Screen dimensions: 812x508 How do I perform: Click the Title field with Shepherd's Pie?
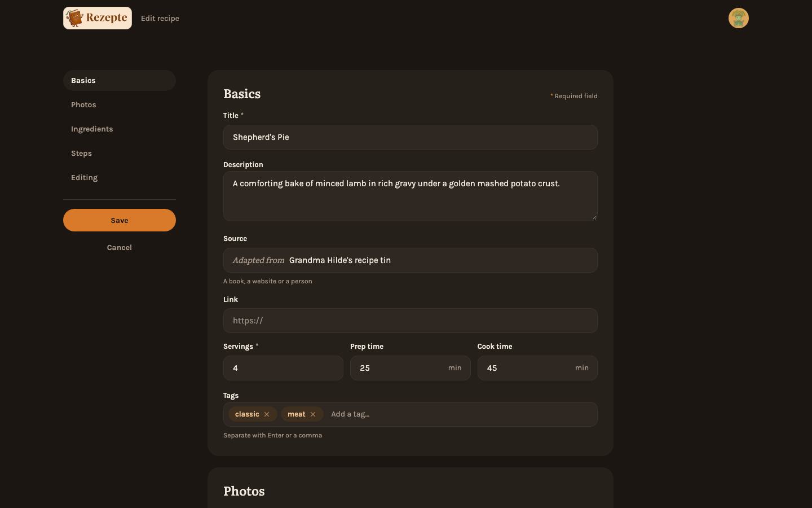point(411,137)
